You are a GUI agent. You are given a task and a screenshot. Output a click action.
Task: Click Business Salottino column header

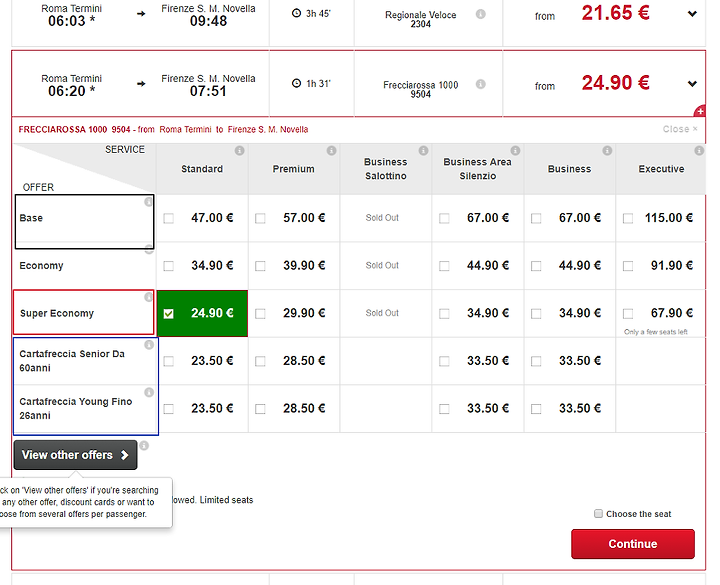point(386,169)
